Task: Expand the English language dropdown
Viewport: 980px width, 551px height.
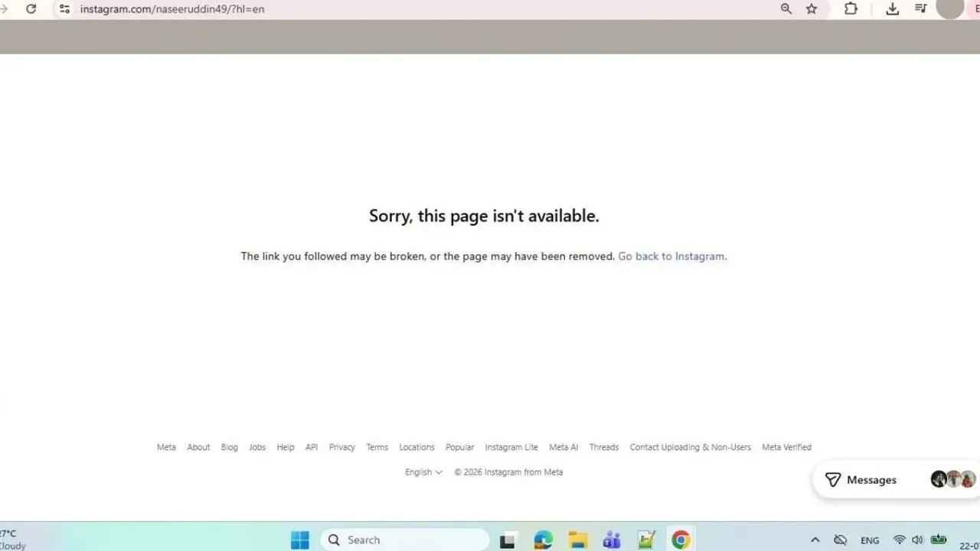Action: [423, 472]
